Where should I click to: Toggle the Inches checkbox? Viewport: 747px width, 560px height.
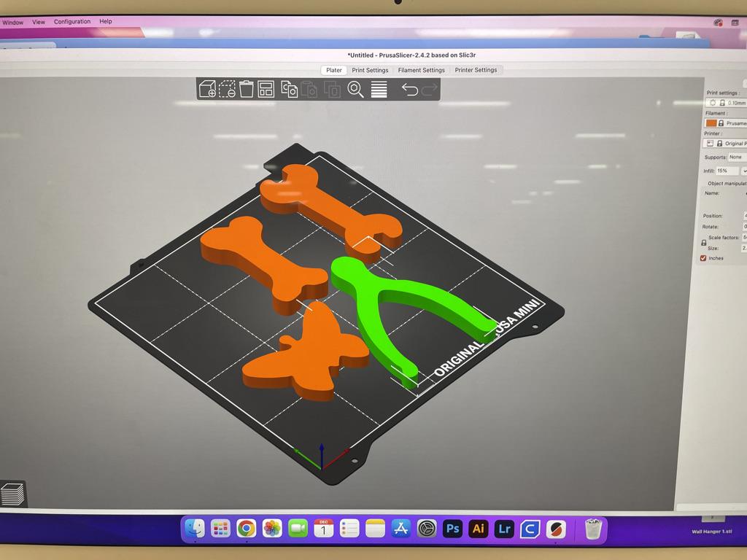point(703,258)
